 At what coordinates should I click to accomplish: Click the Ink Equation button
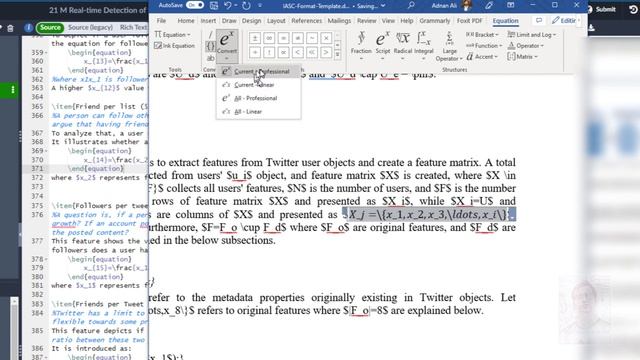[x=175, y=46]
